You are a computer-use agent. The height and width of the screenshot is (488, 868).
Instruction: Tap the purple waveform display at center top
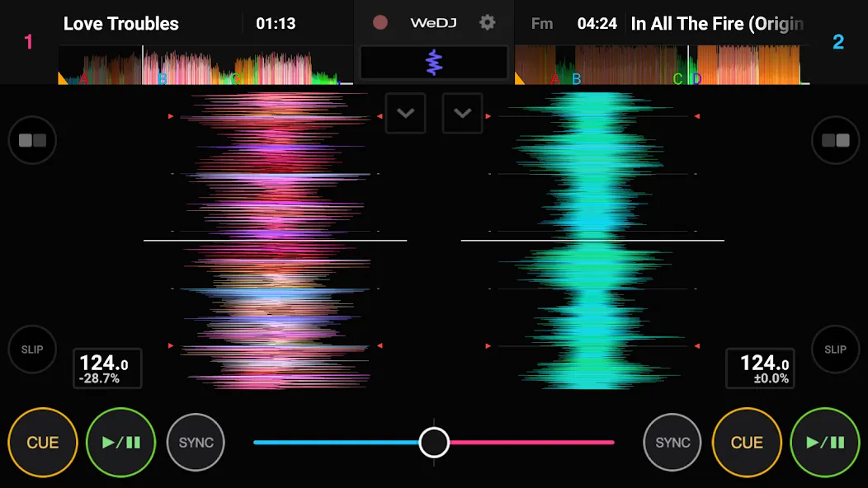pos(434,63)
